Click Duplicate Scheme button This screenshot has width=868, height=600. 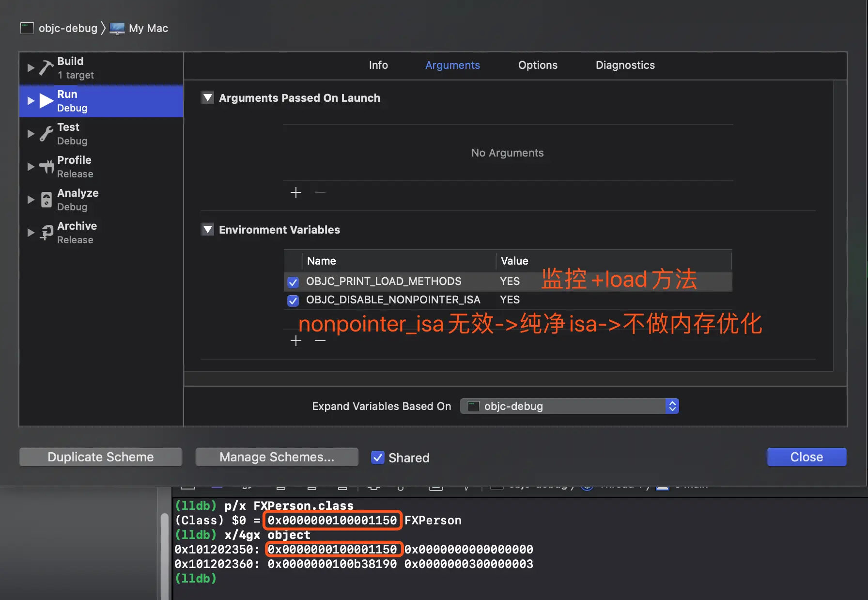point(101,457)
